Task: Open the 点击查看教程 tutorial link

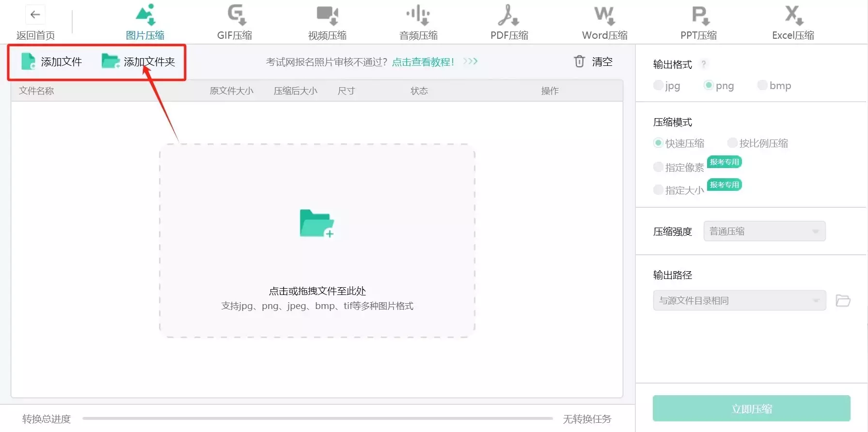Action: [423, 62]
